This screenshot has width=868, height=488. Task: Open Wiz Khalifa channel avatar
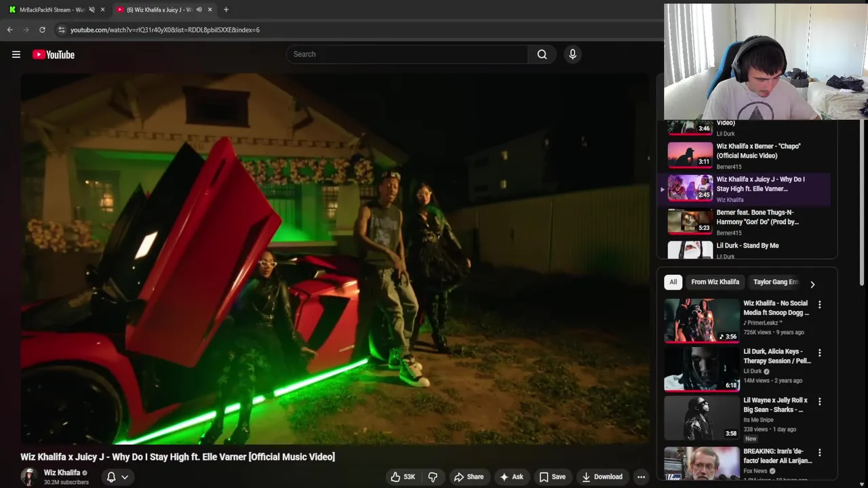coord(28,476)
